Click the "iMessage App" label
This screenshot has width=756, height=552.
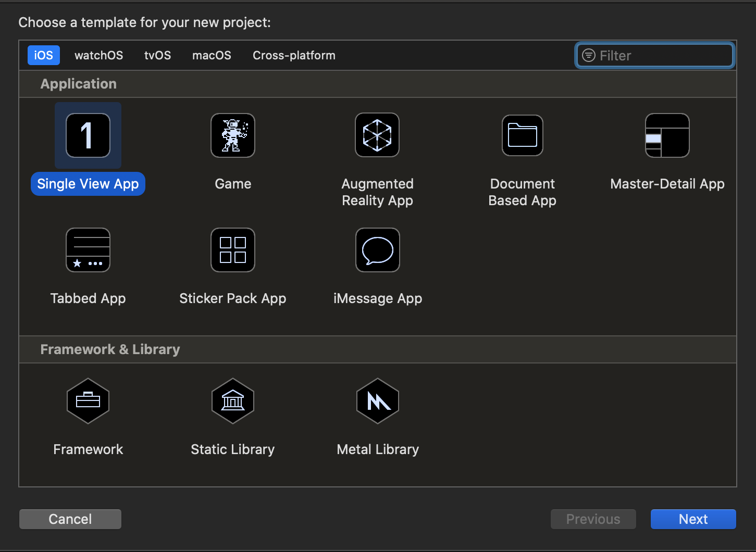point(378,298)
